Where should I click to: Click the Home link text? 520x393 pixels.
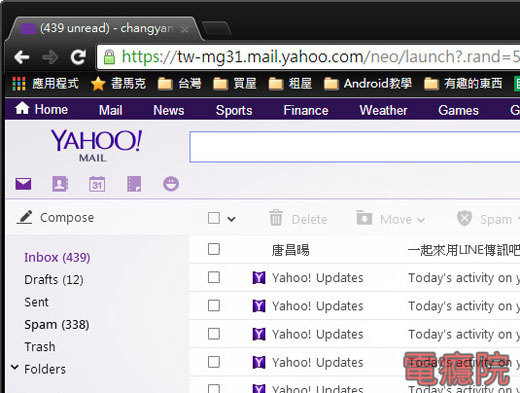pyautogui.click(x=51, y=109)
